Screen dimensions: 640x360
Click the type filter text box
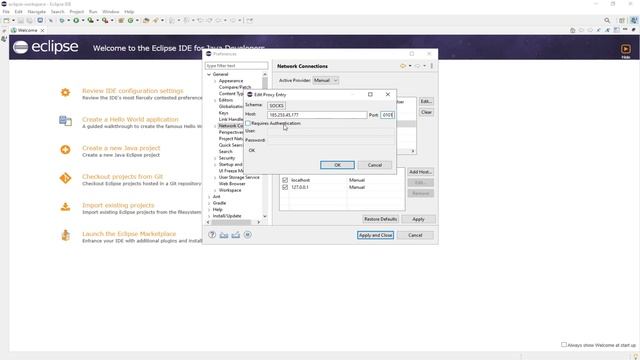pos(236,66)
